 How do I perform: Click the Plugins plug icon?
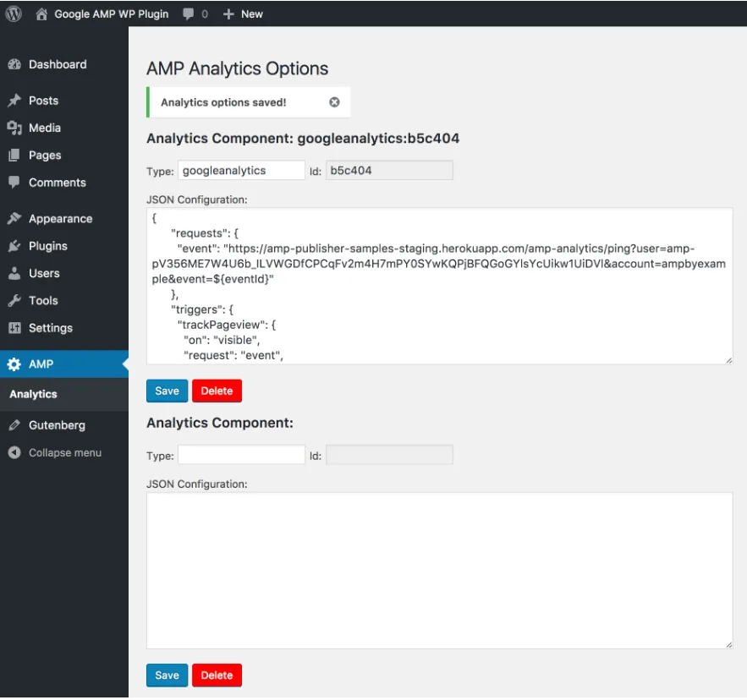[x=14, y=246]
